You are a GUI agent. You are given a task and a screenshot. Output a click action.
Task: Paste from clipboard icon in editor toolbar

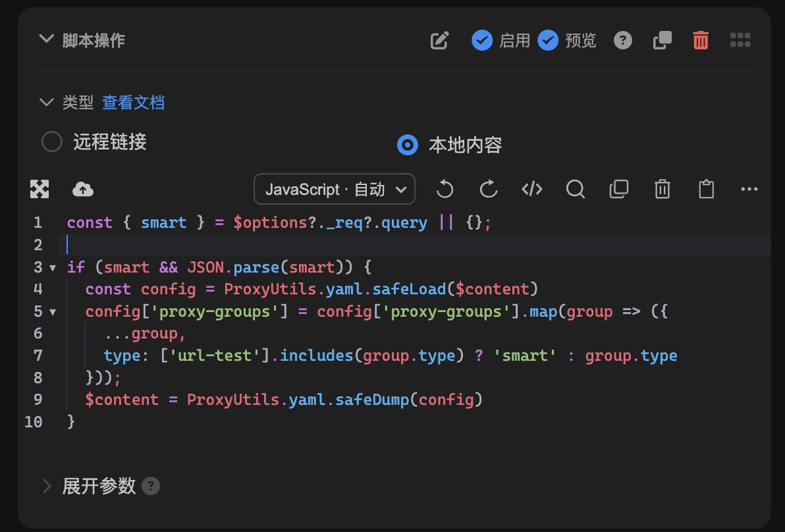click(x=706, y=189)
